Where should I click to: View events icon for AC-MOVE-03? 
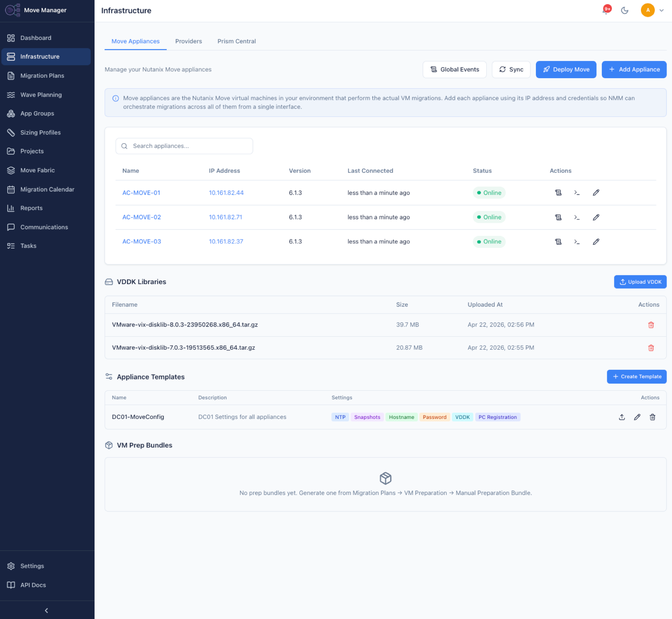[558, 242]
